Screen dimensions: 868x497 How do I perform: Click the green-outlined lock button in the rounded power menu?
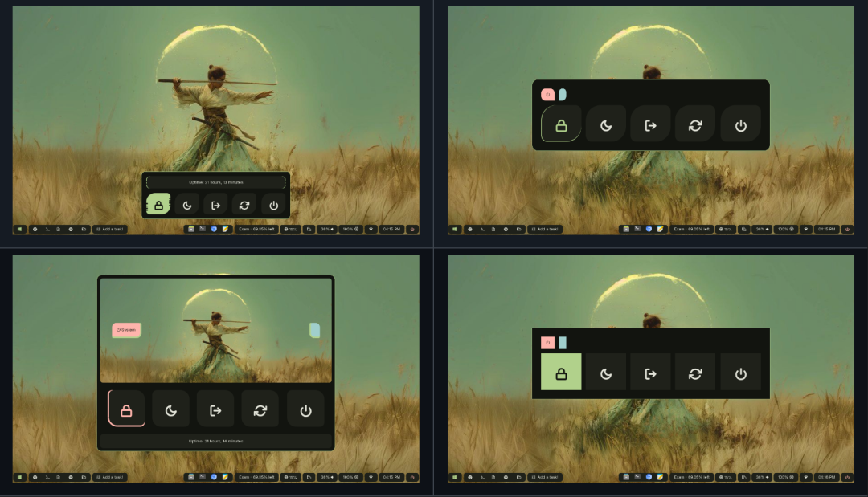coord(561,124)
